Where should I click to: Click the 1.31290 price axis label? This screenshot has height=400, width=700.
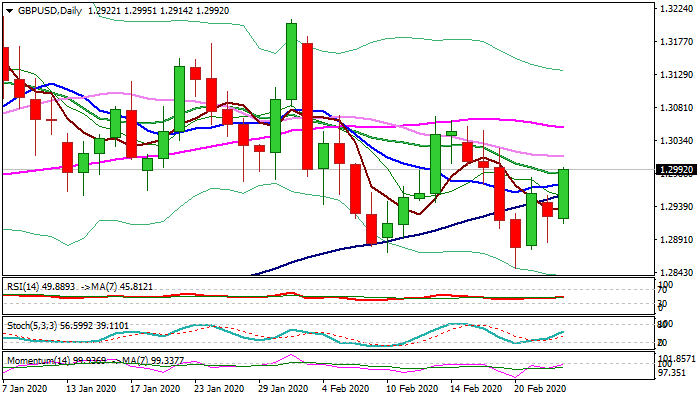pyautogui.click(x=676, y=75)
